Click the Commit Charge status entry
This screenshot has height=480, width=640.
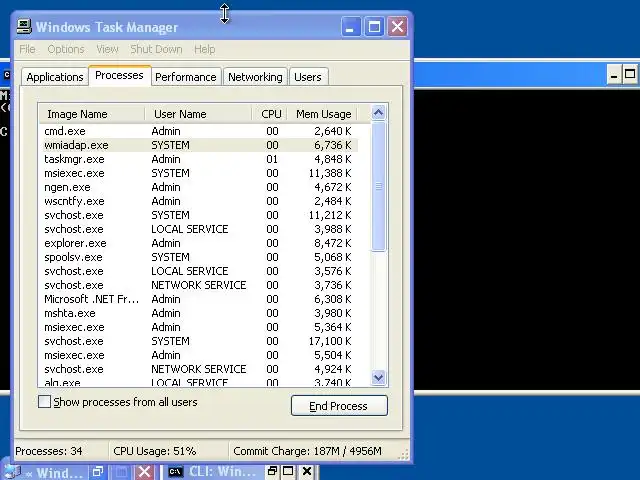pyautogui.click(x=307, y=451)
